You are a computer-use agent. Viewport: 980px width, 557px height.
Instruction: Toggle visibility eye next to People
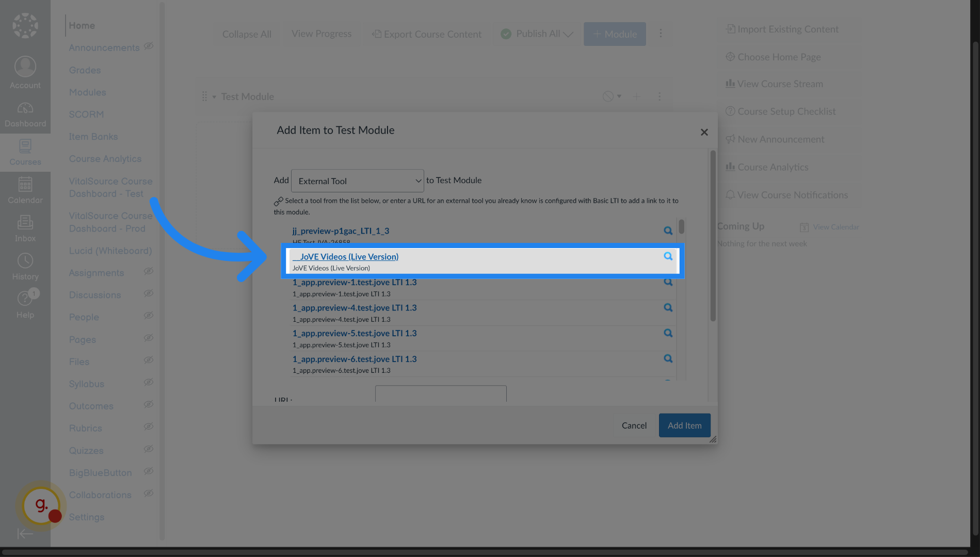click(149, 316)
